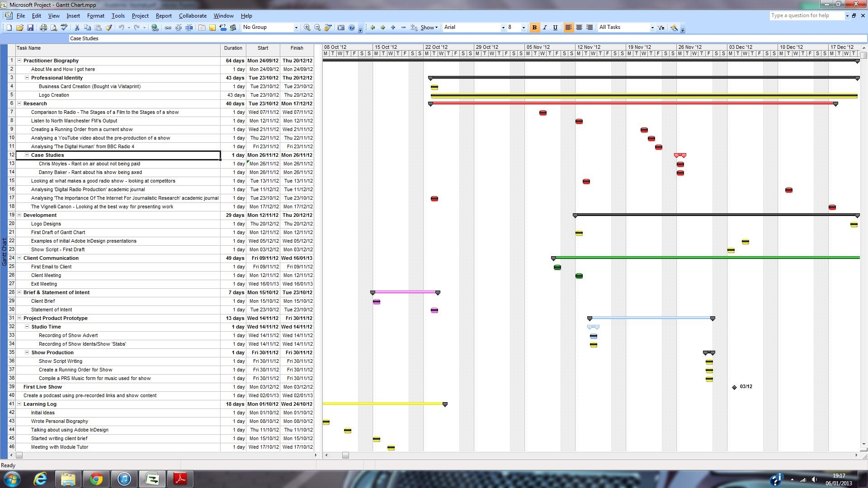Open the No Group dropdown

(x=296, y=28)
